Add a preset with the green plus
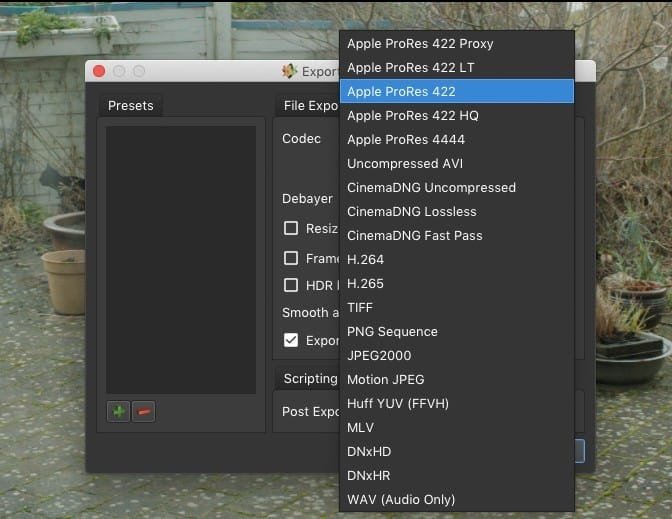 click(118, 412)
